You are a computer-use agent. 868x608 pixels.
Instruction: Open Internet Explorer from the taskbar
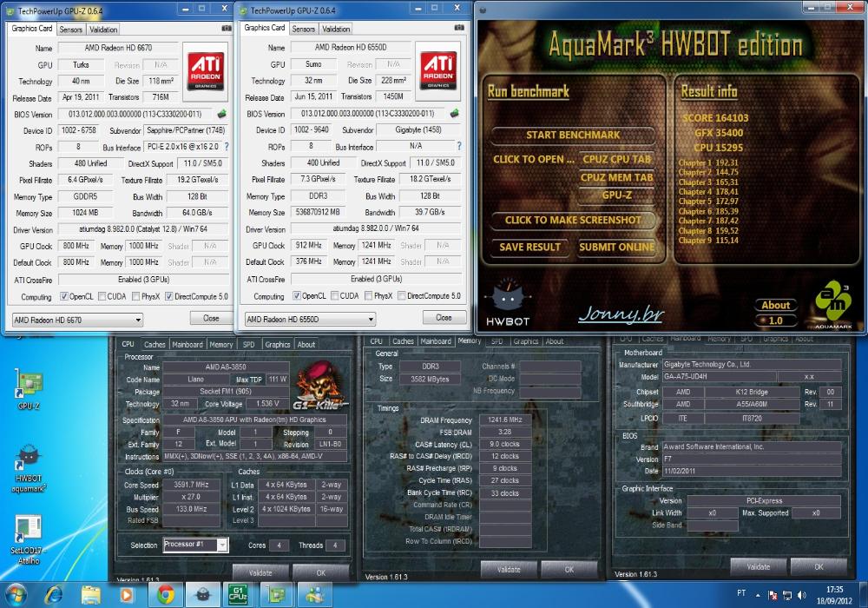pos(54,595)
